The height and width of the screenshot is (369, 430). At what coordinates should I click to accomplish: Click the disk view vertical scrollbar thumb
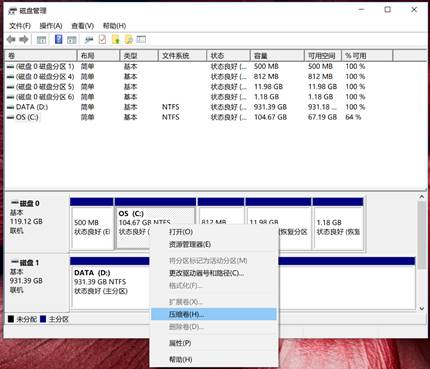422,235
